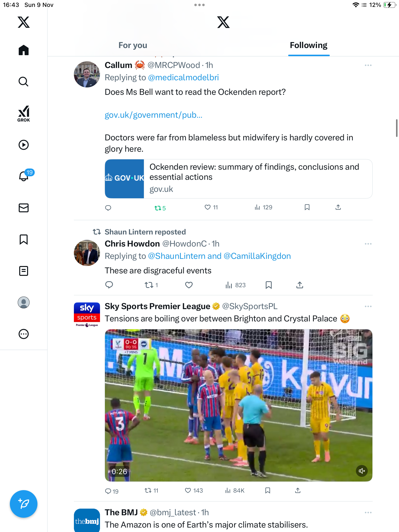Open the video play icon in sidebar
Screen dimensions: 399x532
pyautogui.click(x=24, y=145)
